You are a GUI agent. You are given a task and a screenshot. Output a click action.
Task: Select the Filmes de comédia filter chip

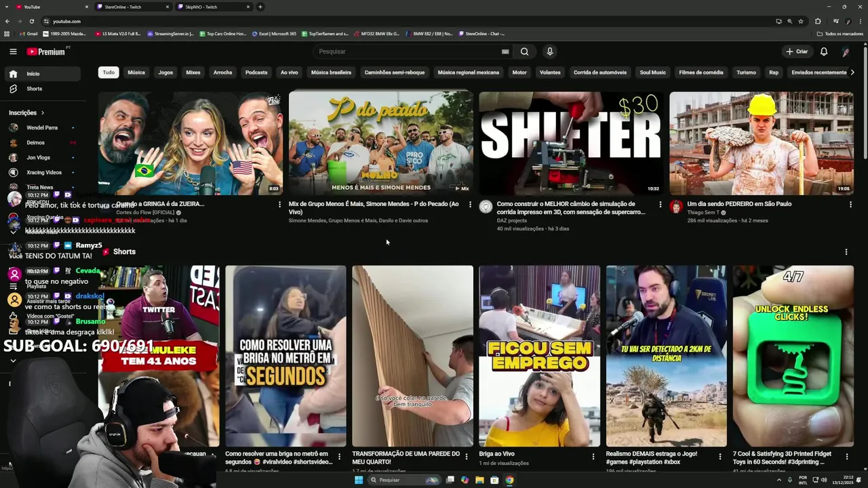(x=701, y=73)
